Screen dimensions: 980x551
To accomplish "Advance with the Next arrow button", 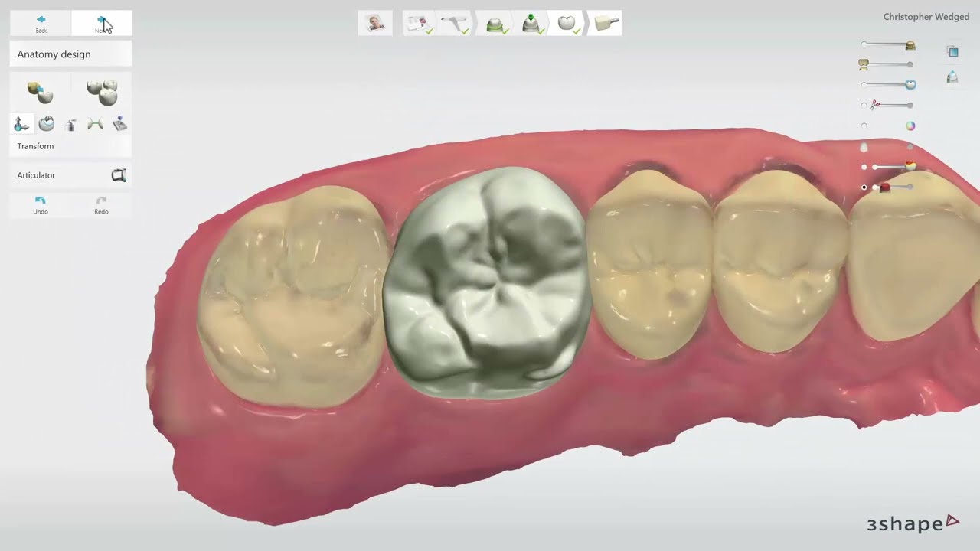I will [101, 24].
